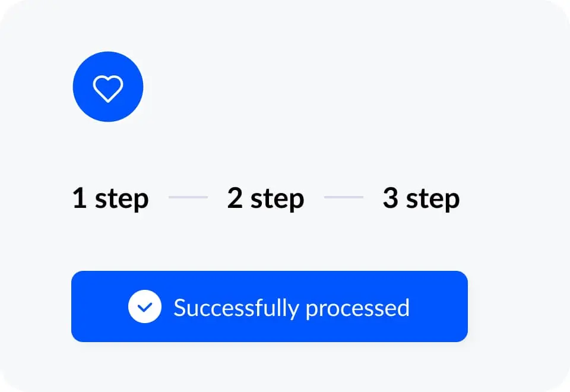Click the number 2 in the stepper
This screenshot has height=392, width=570.
pos(235,198)
